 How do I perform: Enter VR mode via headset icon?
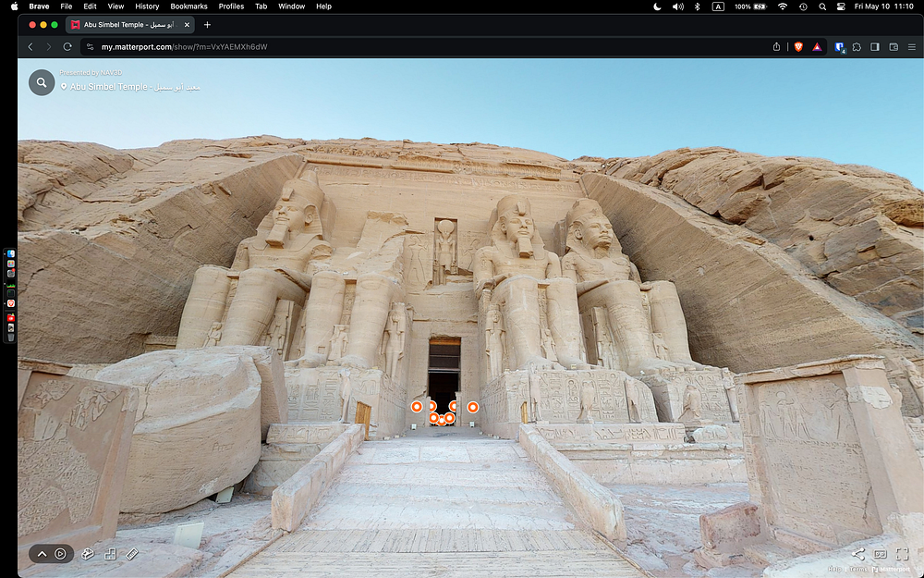[x=880, y=554]
